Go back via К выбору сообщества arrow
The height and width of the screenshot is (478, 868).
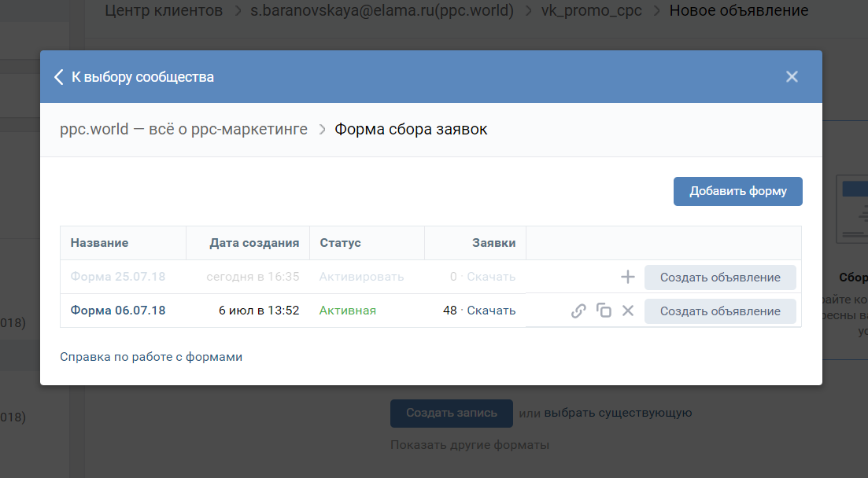(x=59, y=77)
